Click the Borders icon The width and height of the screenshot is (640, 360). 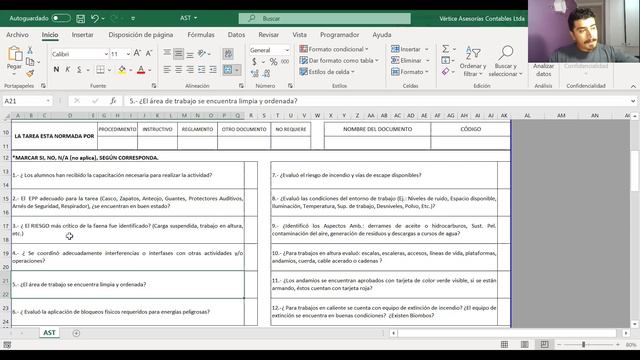(100, 70)
